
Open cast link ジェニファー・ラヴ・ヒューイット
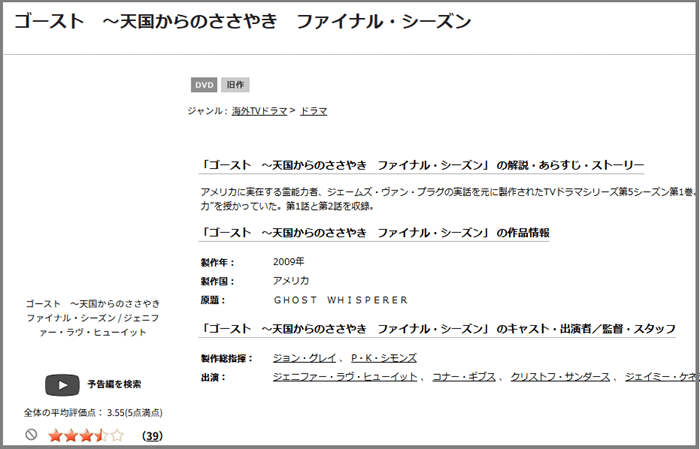pos(345,377)
